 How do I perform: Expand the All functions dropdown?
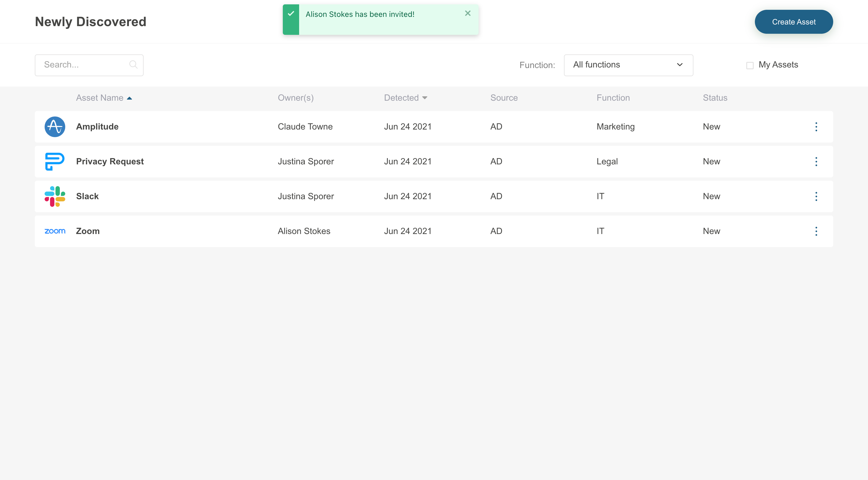(x=628, y=65)
